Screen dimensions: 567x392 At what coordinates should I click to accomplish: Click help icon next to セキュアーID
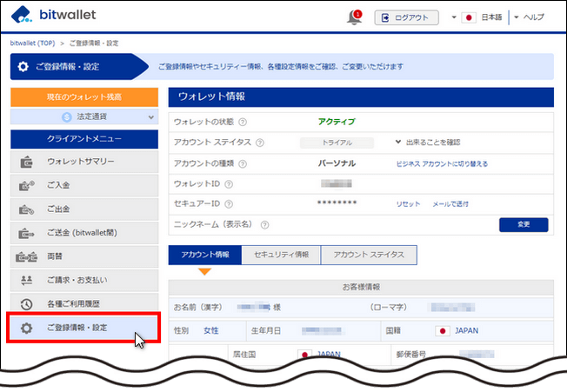point(229,204)
